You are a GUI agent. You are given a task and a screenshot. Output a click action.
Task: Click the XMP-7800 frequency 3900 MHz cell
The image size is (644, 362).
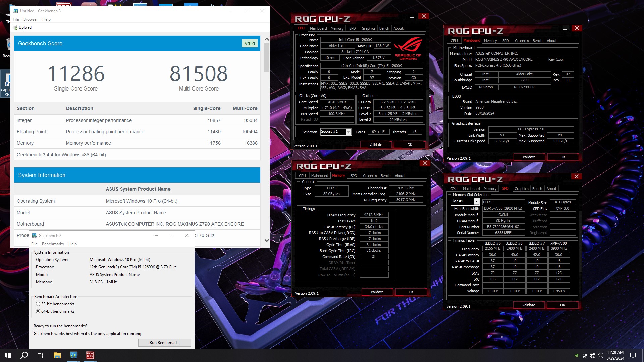558,249
